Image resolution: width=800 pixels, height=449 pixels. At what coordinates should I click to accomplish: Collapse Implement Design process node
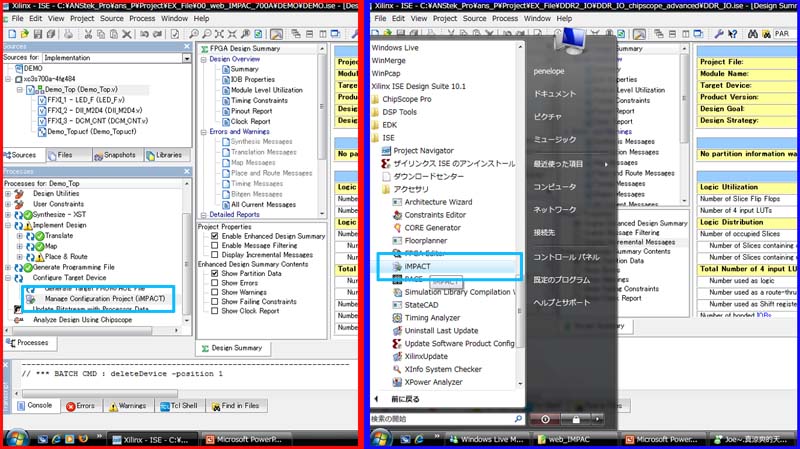[x=8, y=225]
